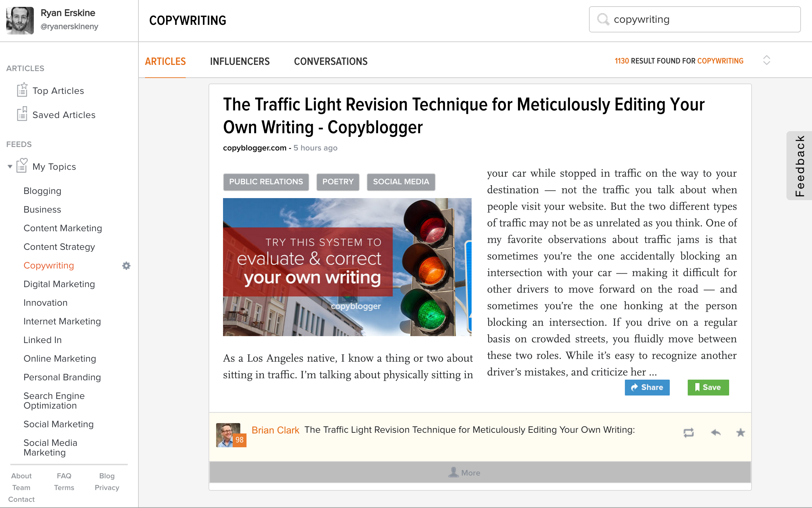Open the Social Media Marketing topic

click(x=50, y=448)
